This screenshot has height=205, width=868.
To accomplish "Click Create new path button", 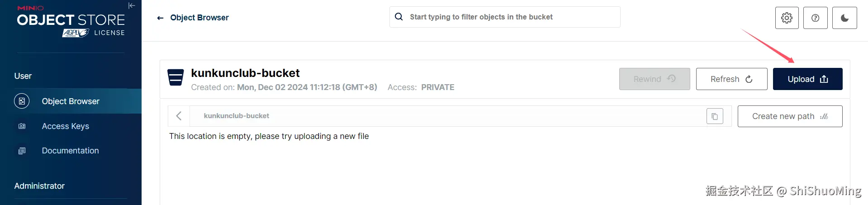I will [x=790, y=116].
